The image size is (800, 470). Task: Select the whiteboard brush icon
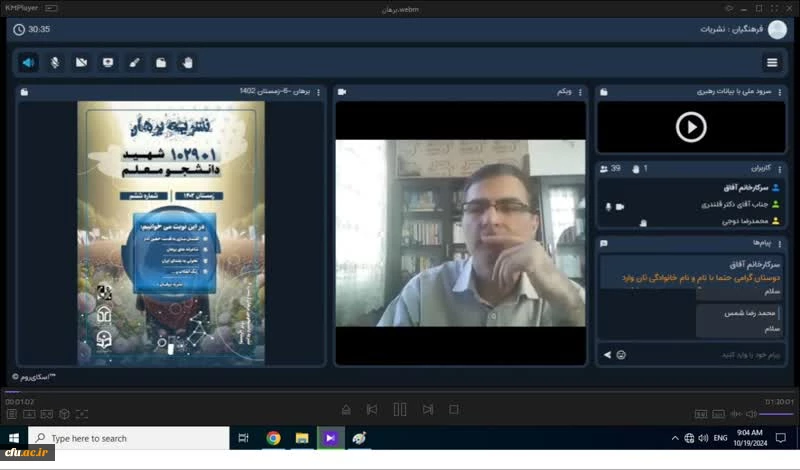134,62
